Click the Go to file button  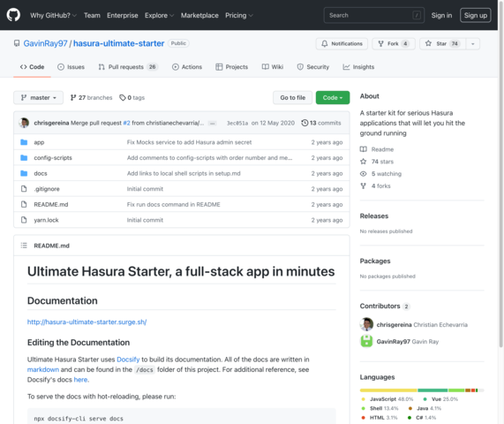[x=292, y=97]
